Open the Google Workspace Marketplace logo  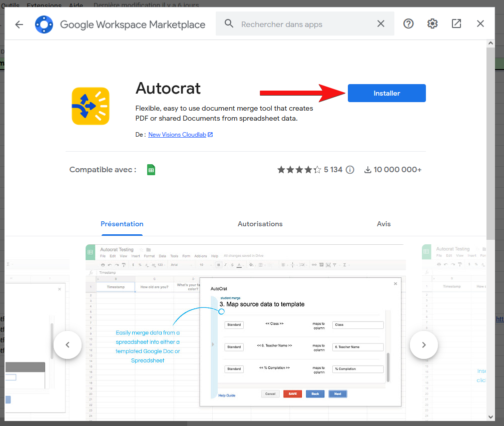point(44,25)
